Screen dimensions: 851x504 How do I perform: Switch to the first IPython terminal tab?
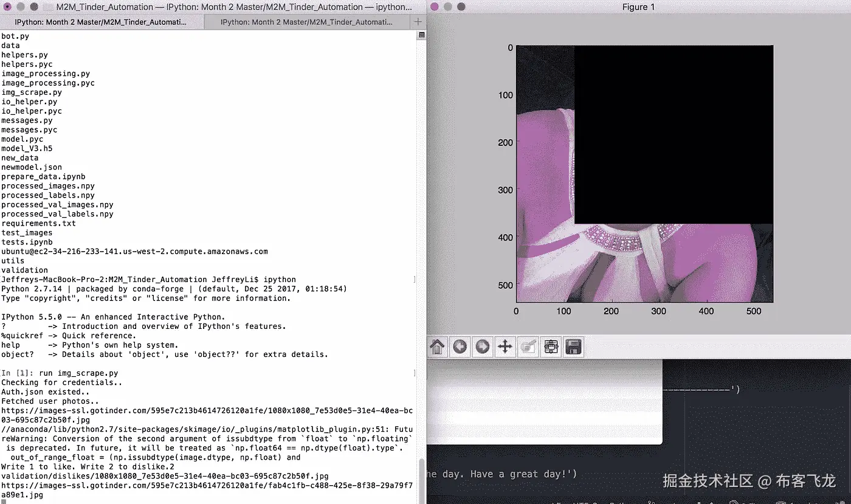(x=102, y=22)
